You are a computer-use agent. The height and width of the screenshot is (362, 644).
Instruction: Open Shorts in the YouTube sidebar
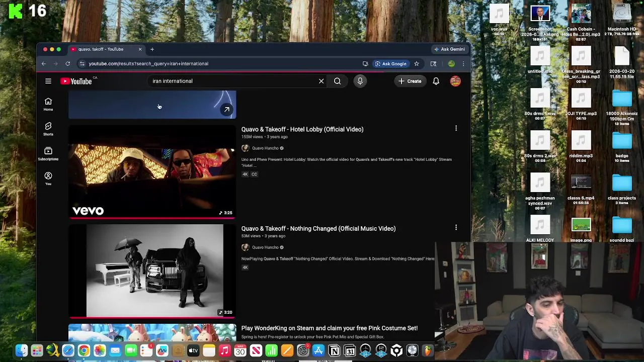tap(48, 129)
